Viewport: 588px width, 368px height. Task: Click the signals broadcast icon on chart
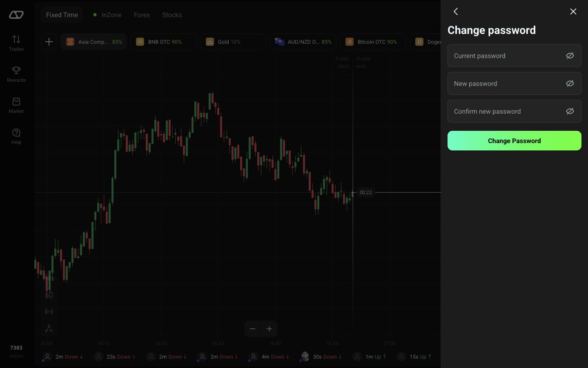click(x=49, y=312)
